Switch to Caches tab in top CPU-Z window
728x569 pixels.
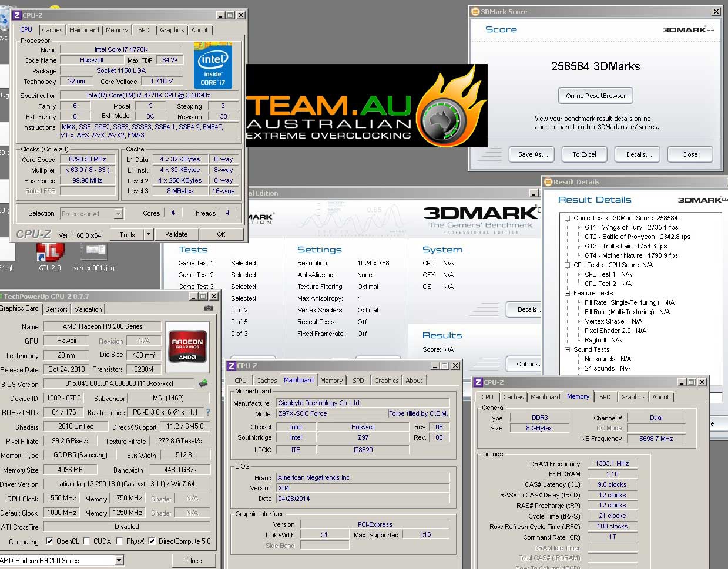coord(52,30)
